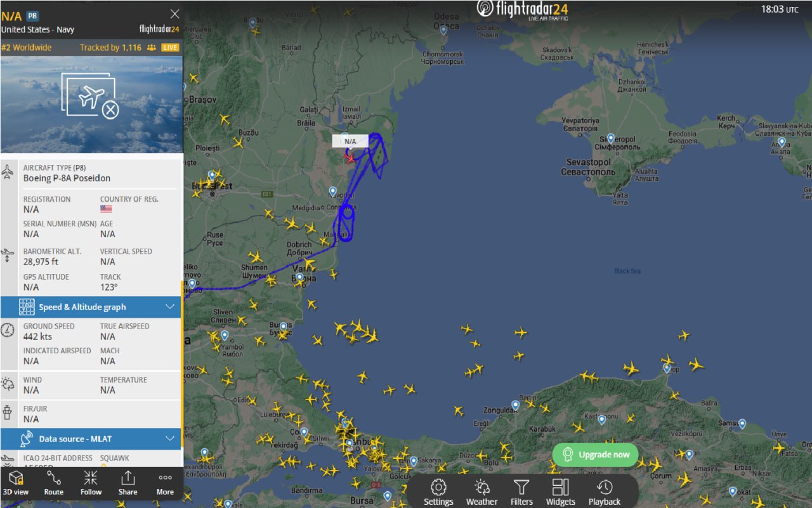Open the Filters funnel icon

pyautogui.click(x=521, y=487)
